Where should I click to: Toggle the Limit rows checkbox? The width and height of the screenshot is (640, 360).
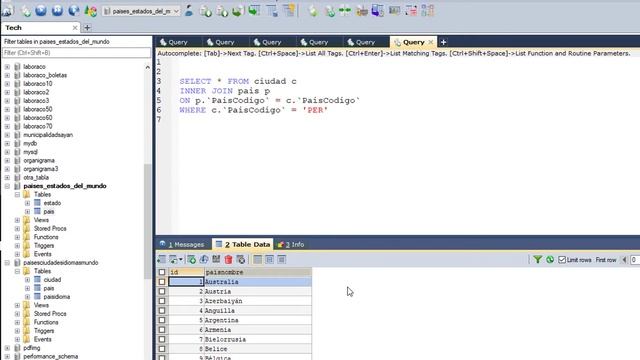tap(562, 260)
